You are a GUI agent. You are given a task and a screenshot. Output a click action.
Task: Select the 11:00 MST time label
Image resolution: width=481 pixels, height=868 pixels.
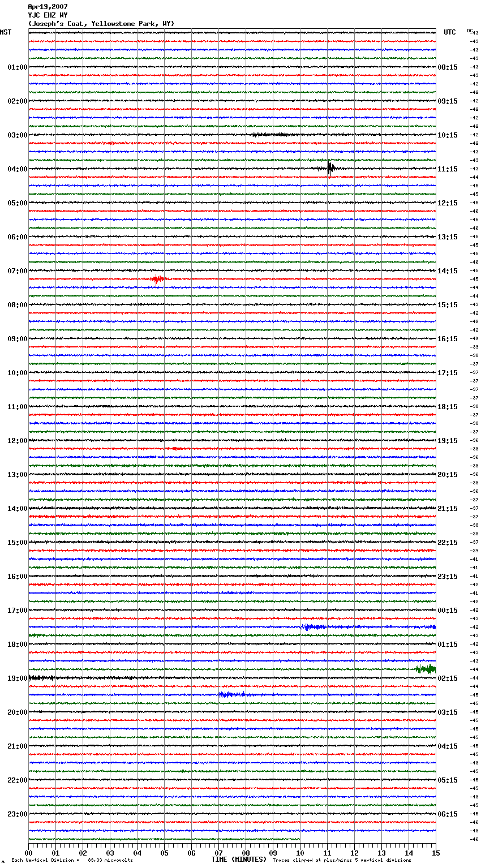pos(18,407)
